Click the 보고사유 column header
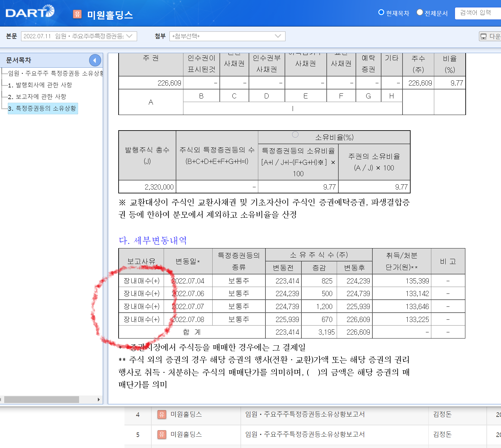Image resolution: width=501 pixels, height=448 pixels. coord(141,261)
